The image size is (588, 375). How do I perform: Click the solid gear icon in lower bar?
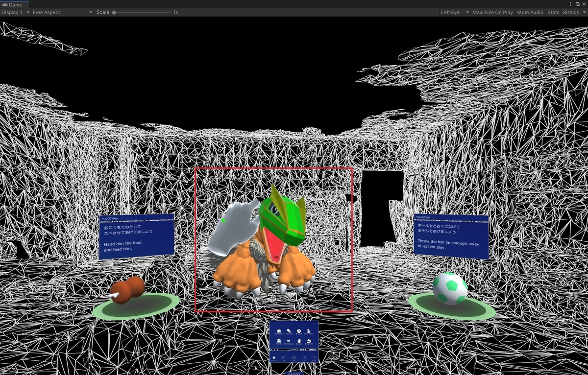(x=274, y=357)
